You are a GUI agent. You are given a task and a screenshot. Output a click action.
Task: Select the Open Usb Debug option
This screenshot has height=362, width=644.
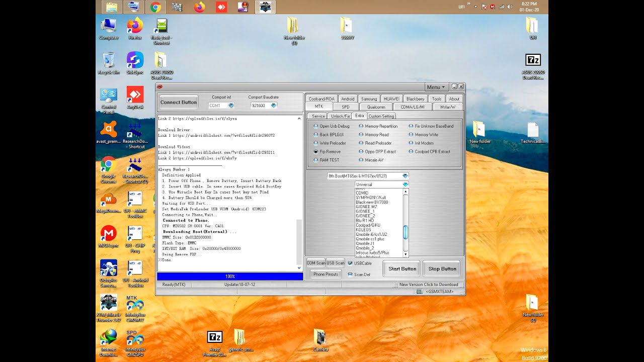tap(331, 126)
